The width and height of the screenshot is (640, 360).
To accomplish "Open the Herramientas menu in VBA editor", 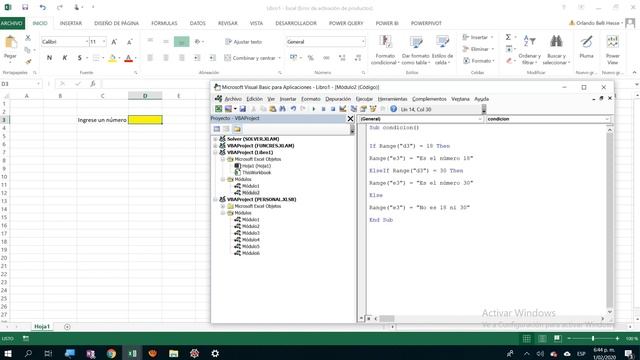I will pos(392,99).
